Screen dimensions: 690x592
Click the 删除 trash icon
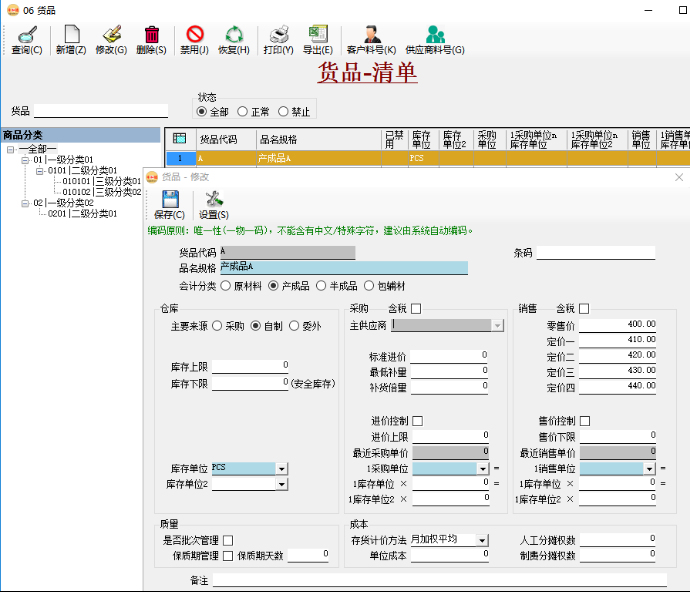(x=151, y=36)
